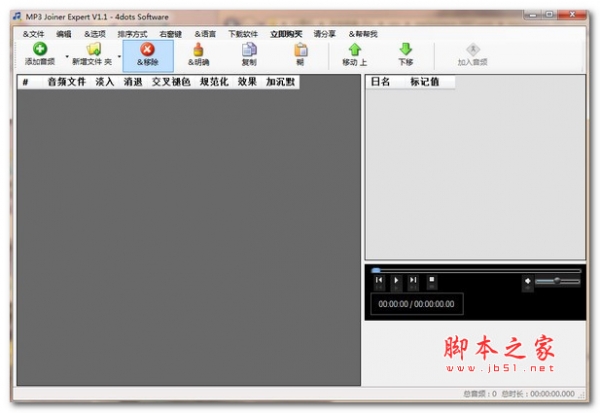Click the bold 立即购买 (Buy now) menu
This screenshot has height=413, width=600.
[286, 34]
